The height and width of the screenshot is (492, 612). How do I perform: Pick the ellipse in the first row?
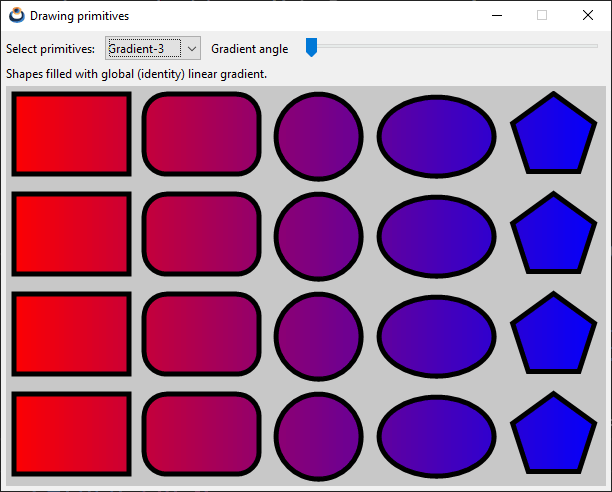tap(436, 135)
